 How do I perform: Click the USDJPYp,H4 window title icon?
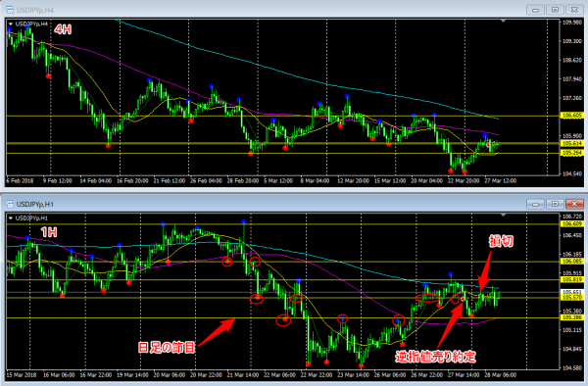coord(10,10)
